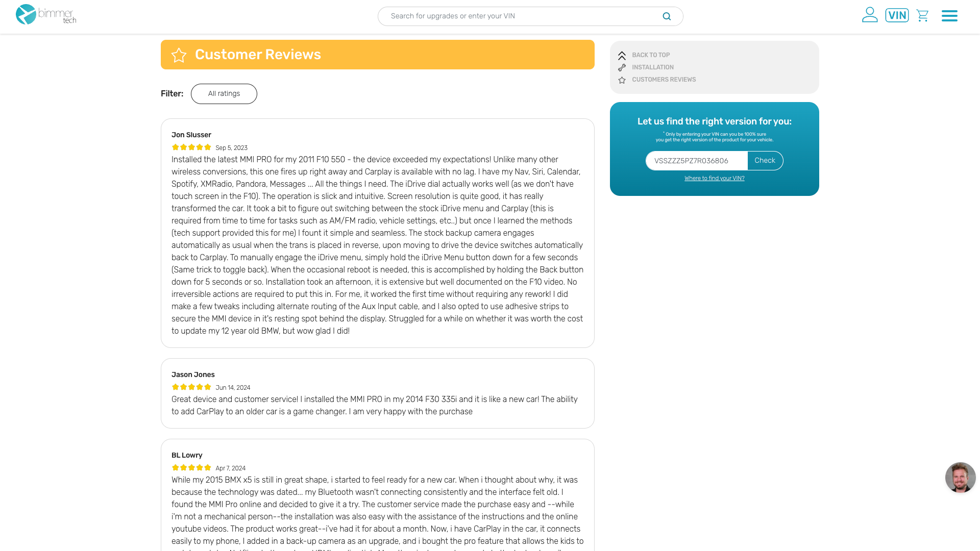
Task: Click the Customers Reviews star icon
Action: [x=622, y=80]
